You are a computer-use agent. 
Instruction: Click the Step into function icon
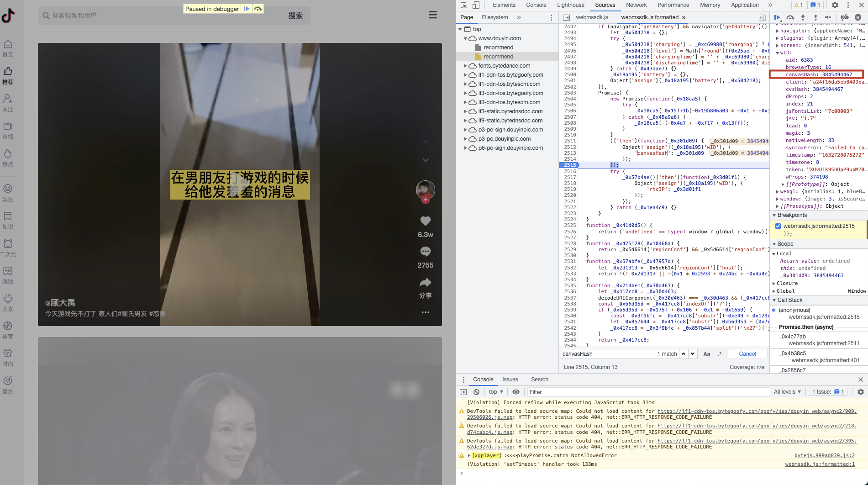(x=803, y=17)
